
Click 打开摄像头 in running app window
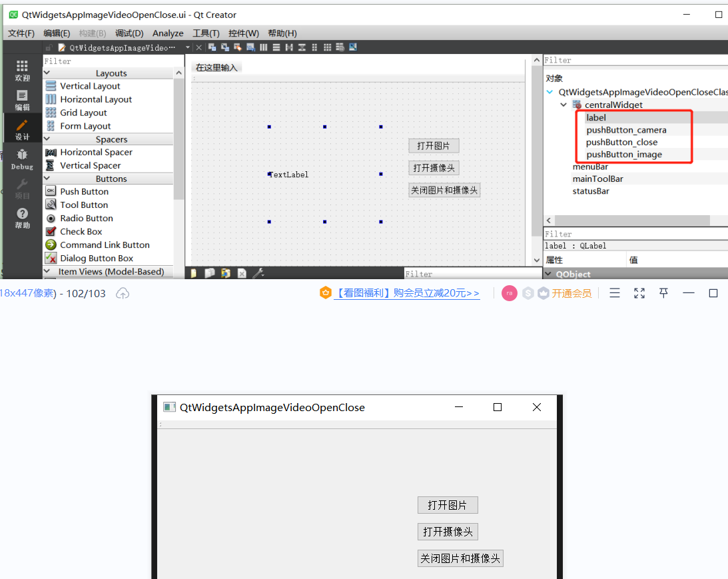click(x=447, y=532)
